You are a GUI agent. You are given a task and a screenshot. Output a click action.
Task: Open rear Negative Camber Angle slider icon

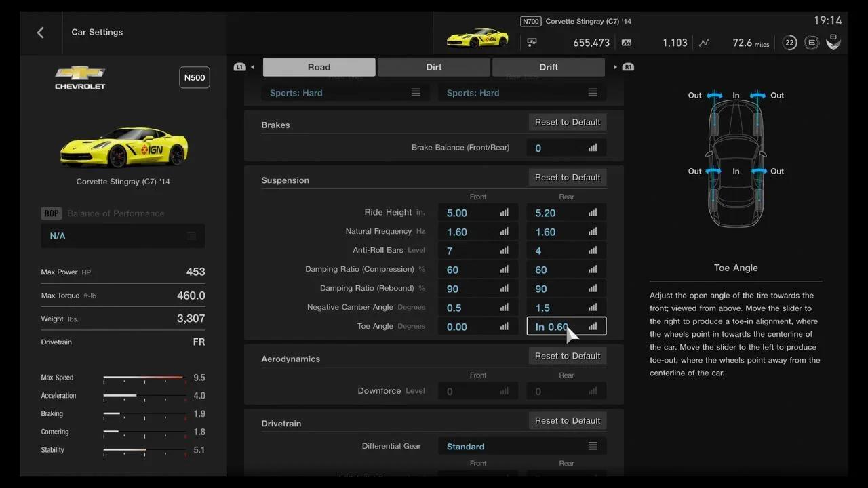593,308
